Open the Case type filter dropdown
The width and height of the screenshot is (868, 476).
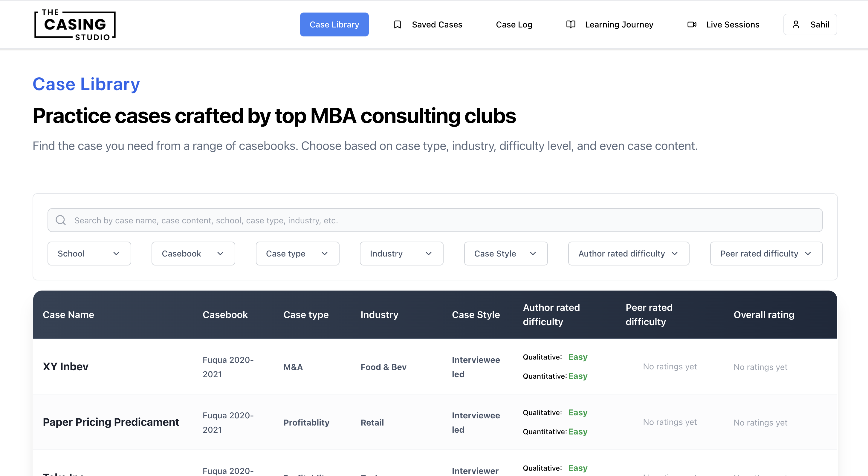tap(297, 254)
